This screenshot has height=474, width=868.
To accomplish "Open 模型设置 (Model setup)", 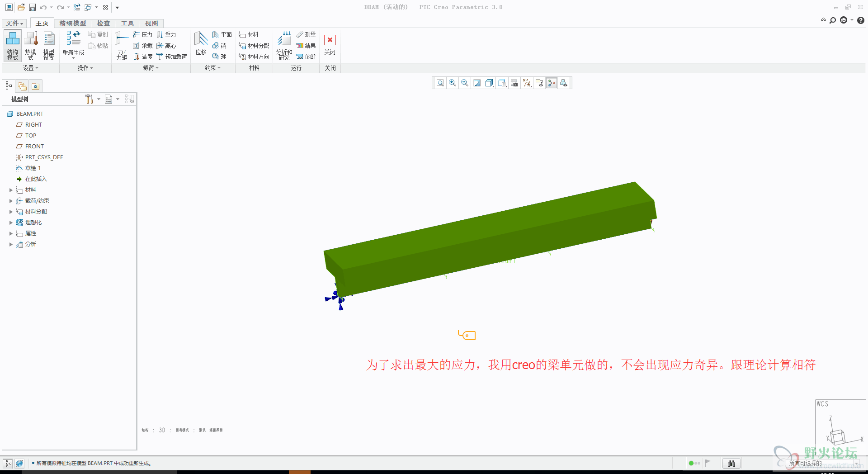I will coord(49,45).
